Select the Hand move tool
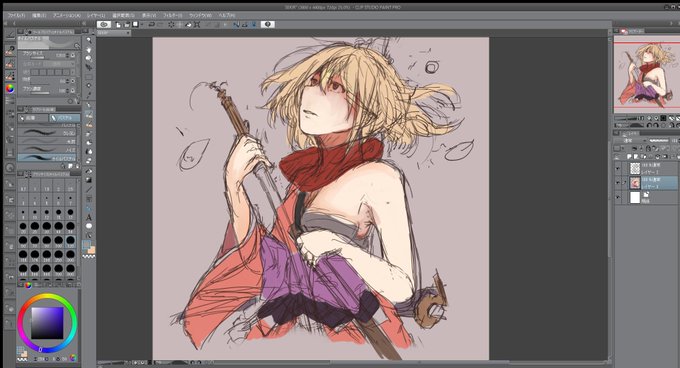 pyautogui.click(x=89, y=49)
